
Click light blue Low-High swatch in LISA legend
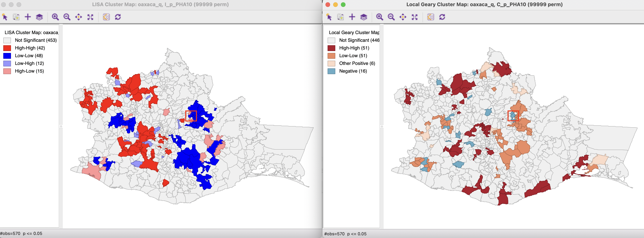tap(7, 64)
